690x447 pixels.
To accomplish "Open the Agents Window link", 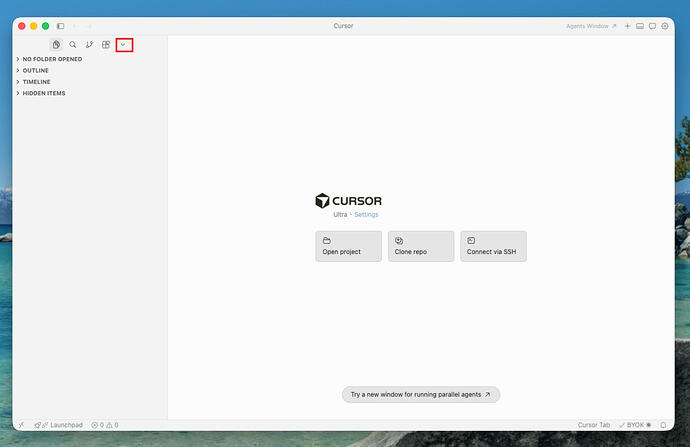I will [x=591, y=26].
